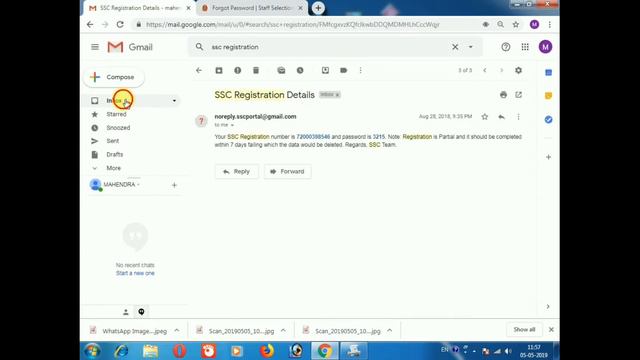This screenshot has width=640, height=360.
Task: Click the Forward button below the message
Action: coord(288,171)
